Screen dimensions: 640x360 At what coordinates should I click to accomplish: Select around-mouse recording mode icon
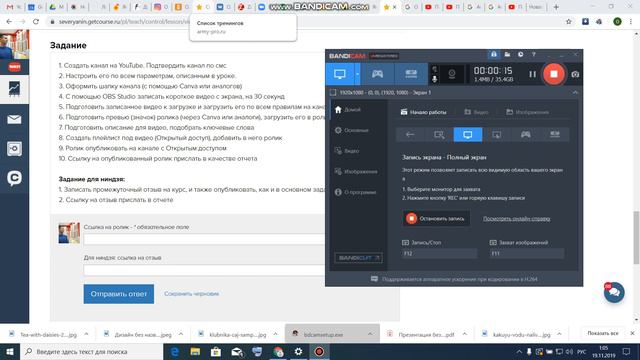pyautogui.click(x=497, y=135)
